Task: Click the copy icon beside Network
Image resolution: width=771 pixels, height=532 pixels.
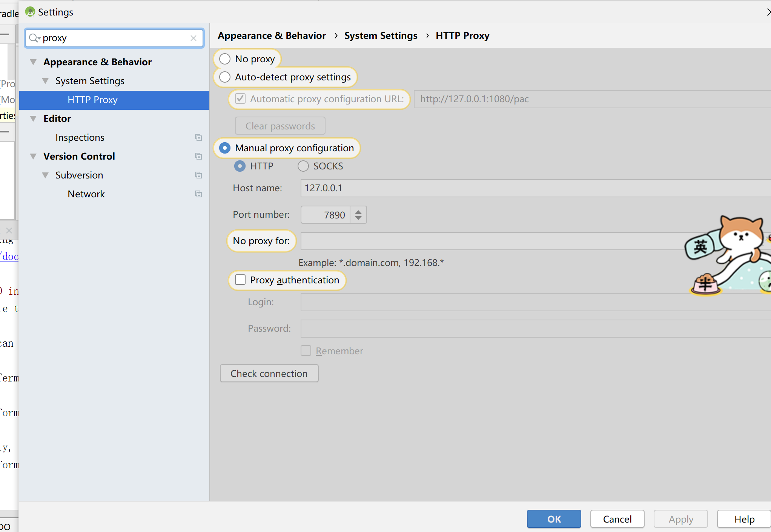Action: coord(198,194)
